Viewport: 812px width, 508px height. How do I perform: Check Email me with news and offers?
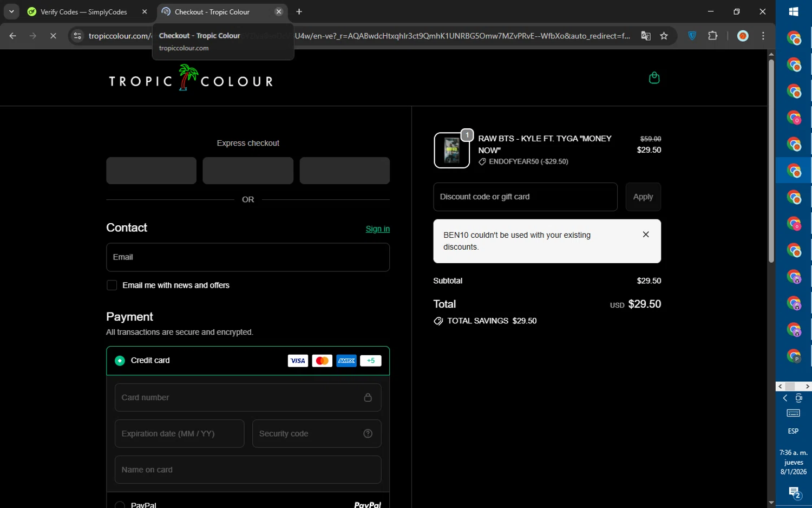112,285
